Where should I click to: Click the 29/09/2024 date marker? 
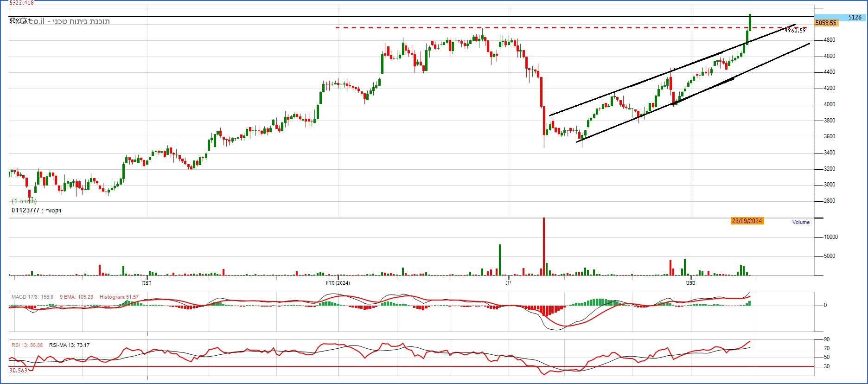(x=747, y=221)
